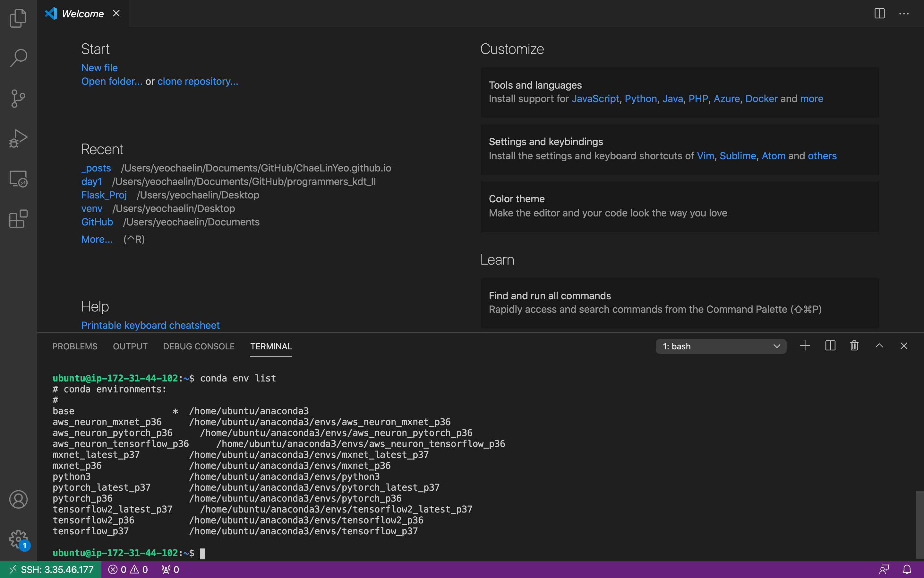
Task: Open the feedback icon in status bar
Action: 884,570
